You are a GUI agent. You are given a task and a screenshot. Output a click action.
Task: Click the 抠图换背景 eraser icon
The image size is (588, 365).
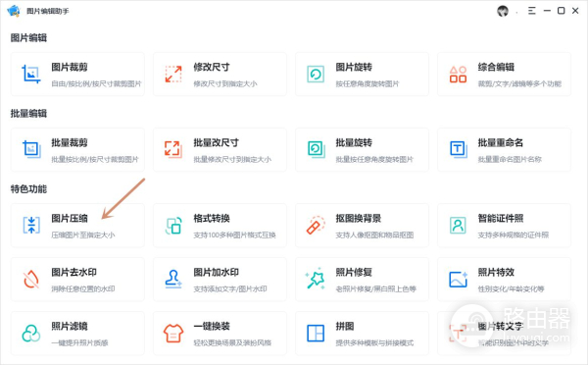[316, 225]
